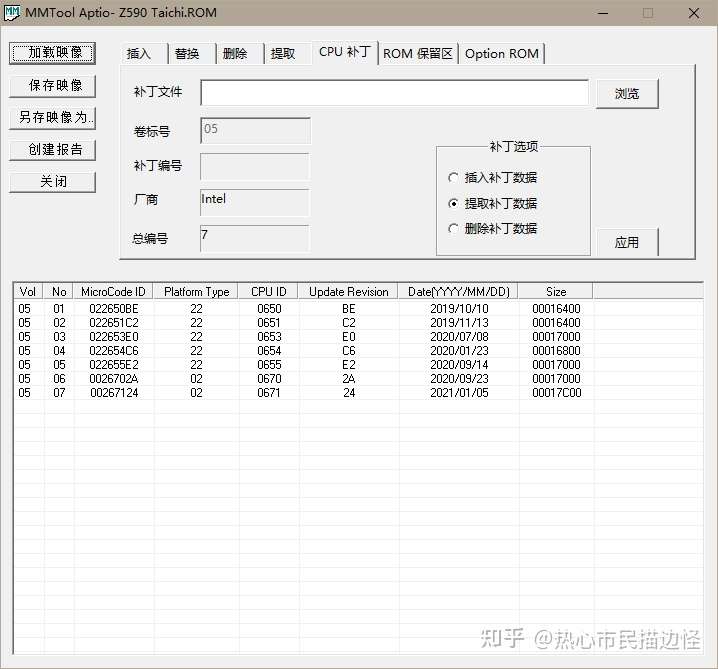
Task: Select 提取补丁数据 radio option
Action: pos(493,203)
